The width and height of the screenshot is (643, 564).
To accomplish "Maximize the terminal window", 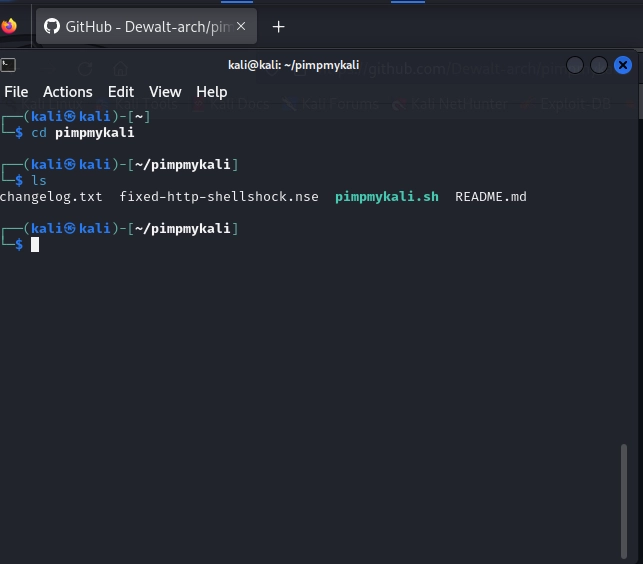I will pyautogui.click(x=599, y=66).
